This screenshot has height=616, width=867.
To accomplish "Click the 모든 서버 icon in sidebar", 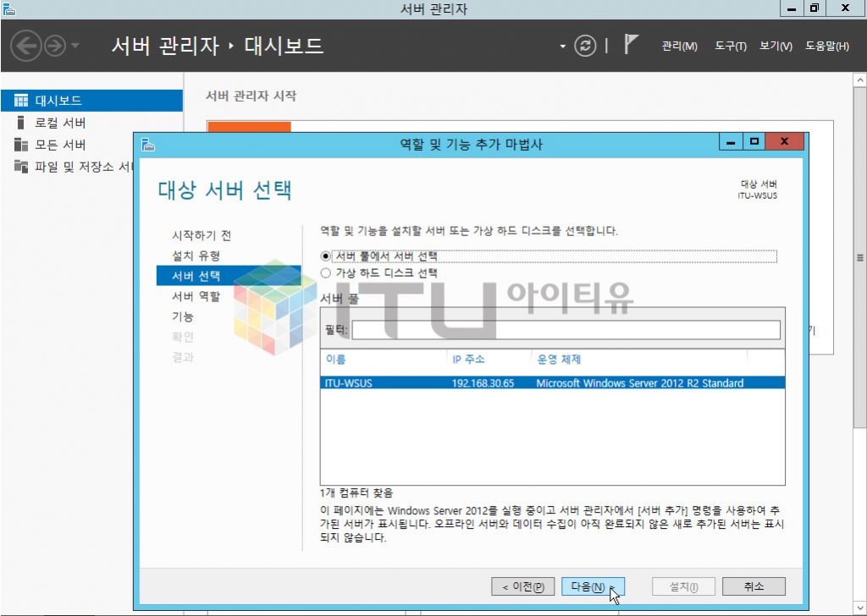I will click(21, 145).
